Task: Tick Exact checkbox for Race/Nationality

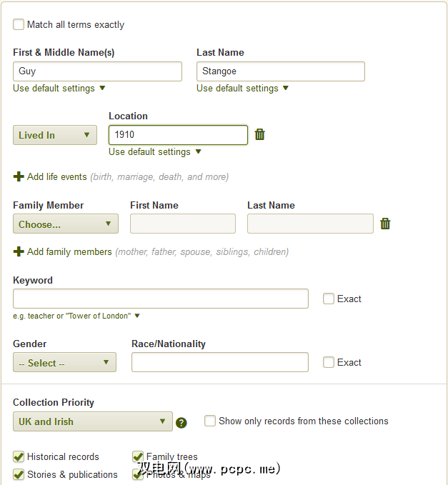Action: click(x=329, y=362)
